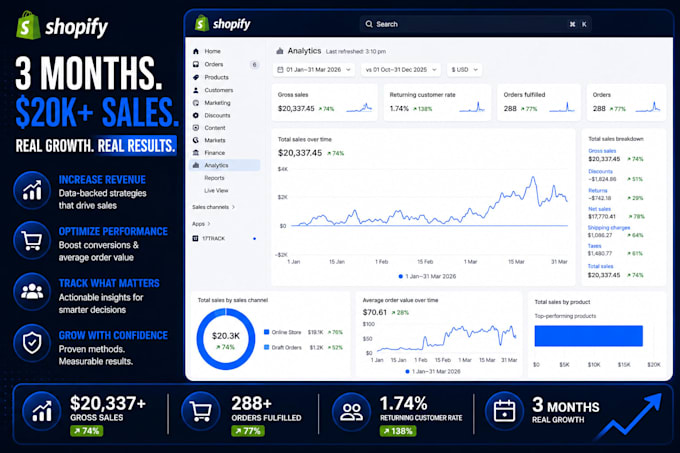Click the Markets globe icon
The width and height of the screenshot is (680, 453).
196,140
